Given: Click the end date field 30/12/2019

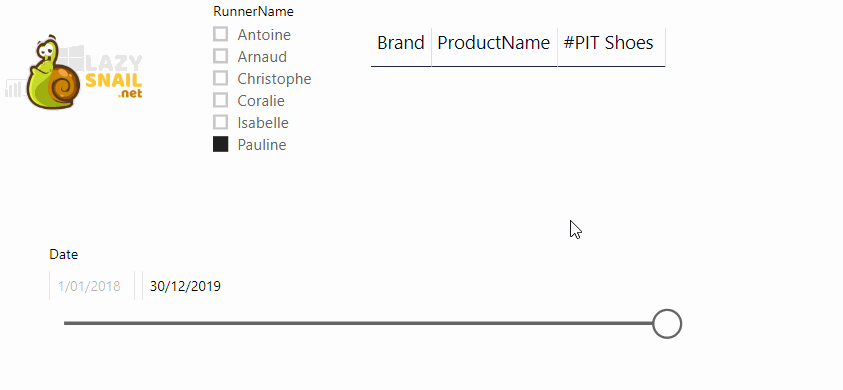Looking at the screenshot, I should pos(185,286).
